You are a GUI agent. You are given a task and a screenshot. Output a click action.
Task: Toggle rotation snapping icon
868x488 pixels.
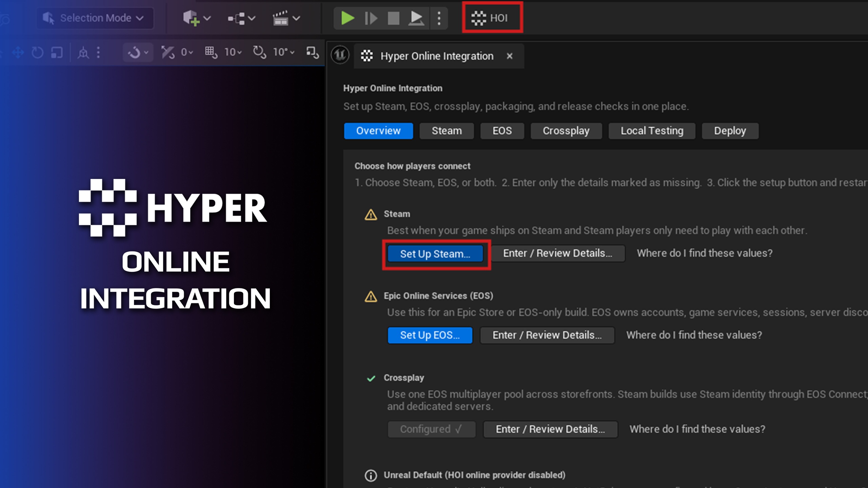[259, 53]
